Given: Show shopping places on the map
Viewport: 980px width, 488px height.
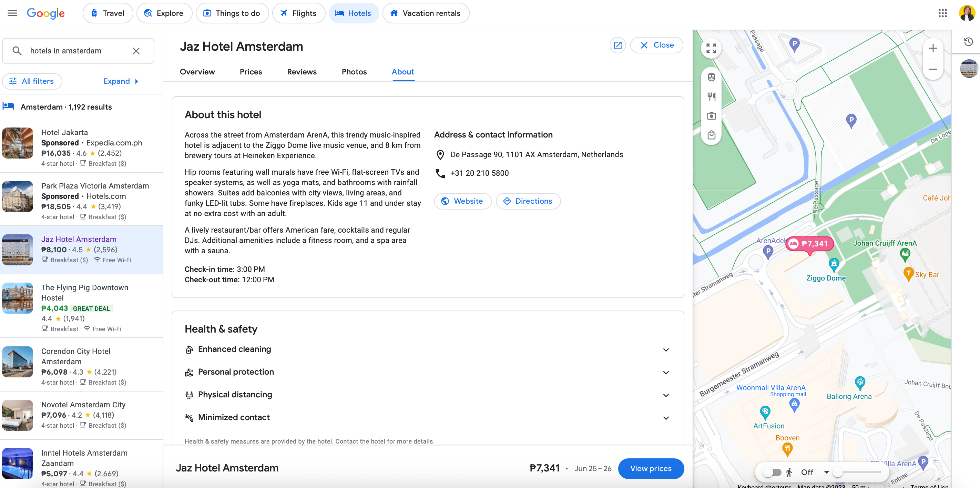Looking at the screenshot, I should click(711, 135).
